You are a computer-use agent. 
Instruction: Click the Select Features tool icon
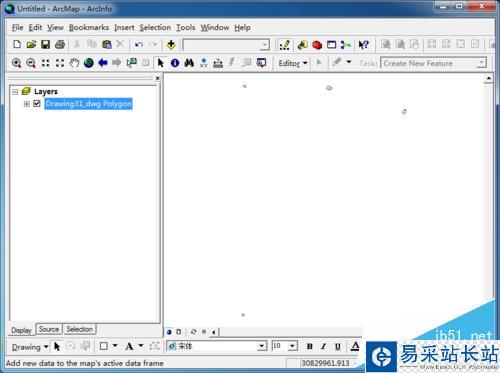tap(131, 63)
